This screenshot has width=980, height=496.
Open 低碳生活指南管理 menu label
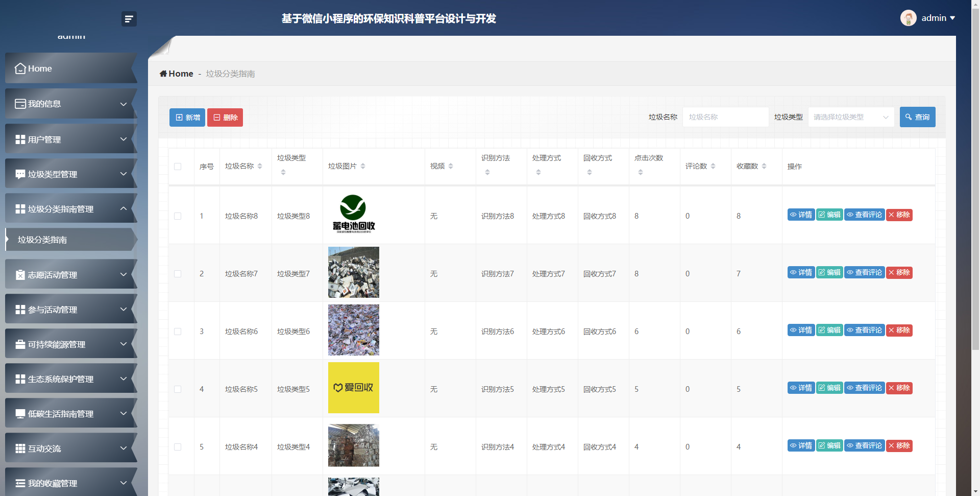[61, 414]
